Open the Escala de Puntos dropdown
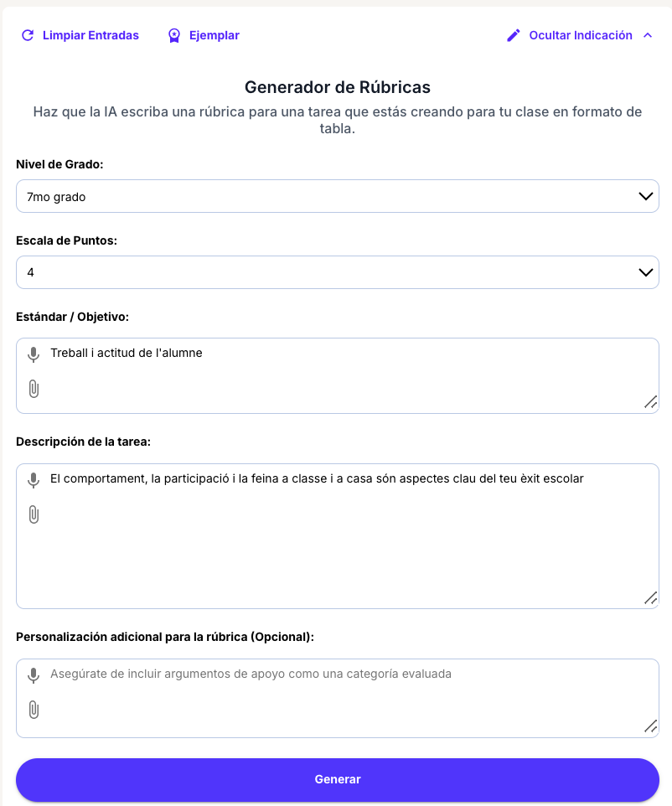 pyautogui.click(x=337, y=272)
